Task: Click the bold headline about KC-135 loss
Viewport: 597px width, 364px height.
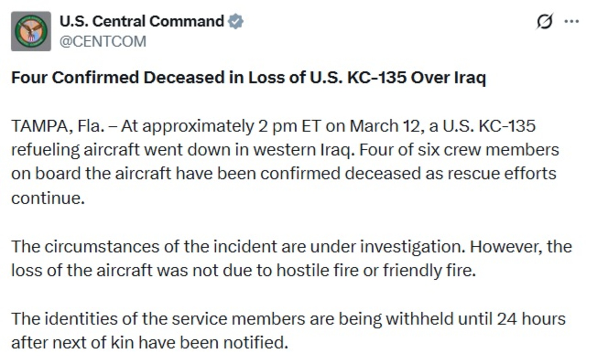Action: (x=248, y=78)
